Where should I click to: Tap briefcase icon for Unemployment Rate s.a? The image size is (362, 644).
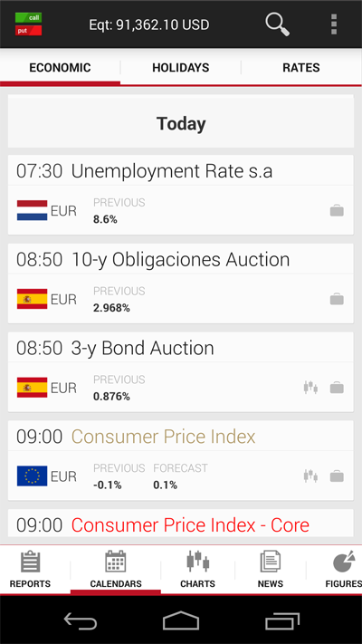tap(337, 211)
